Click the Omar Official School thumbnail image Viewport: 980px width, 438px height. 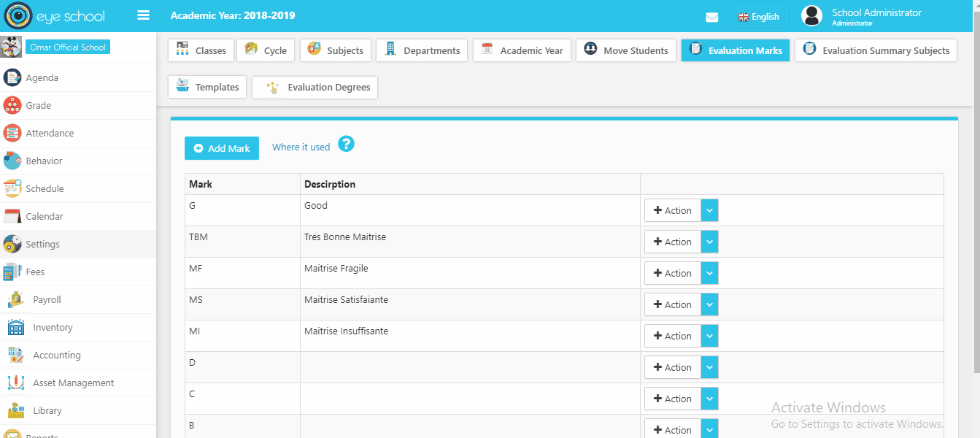coord(12,47)
